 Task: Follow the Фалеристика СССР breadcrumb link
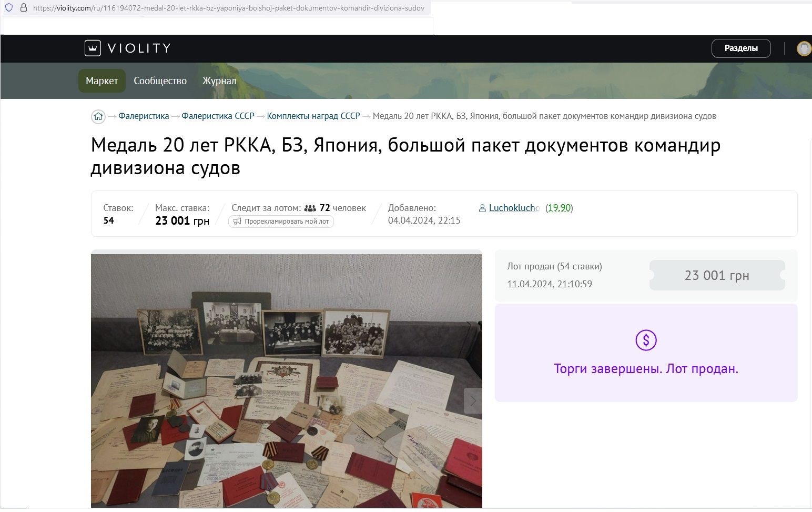218,116
